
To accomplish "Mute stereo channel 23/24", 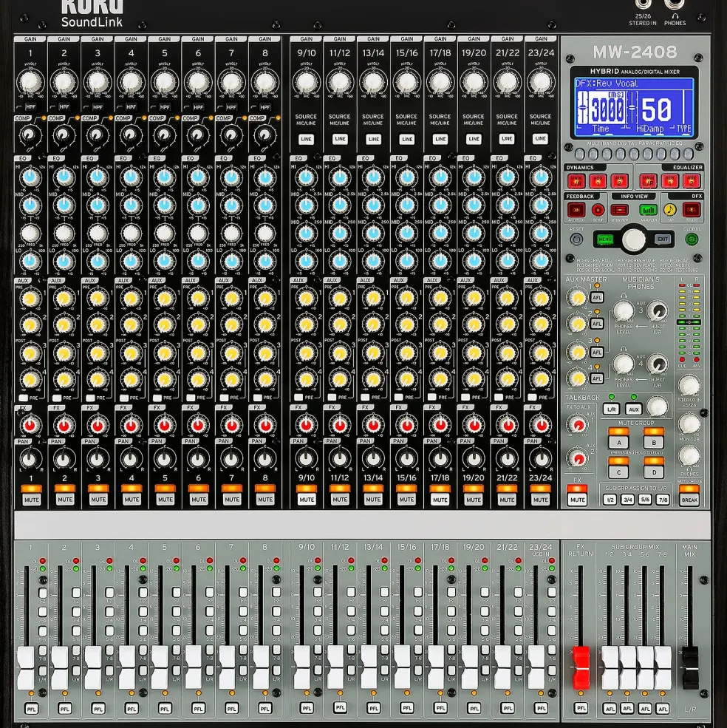I will (x=540, y=500).
